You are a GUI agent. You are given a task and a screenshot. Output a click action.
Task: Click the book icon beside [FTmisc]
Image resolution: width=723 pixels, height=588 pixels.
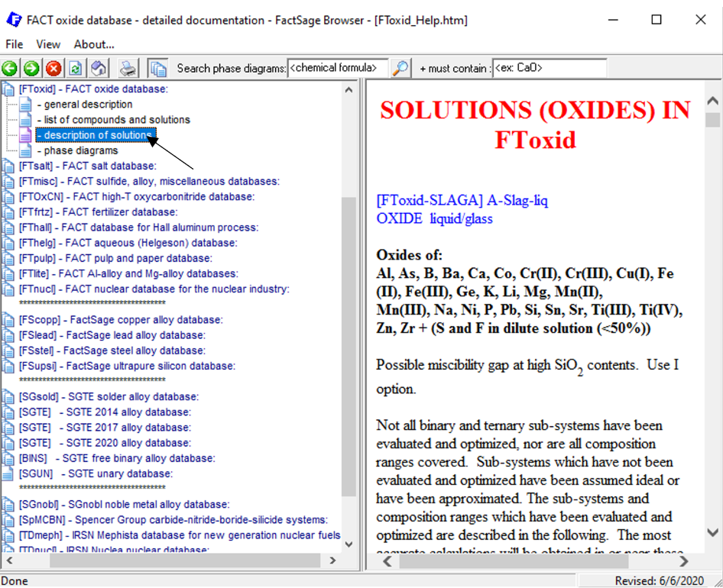pos(8,182)
